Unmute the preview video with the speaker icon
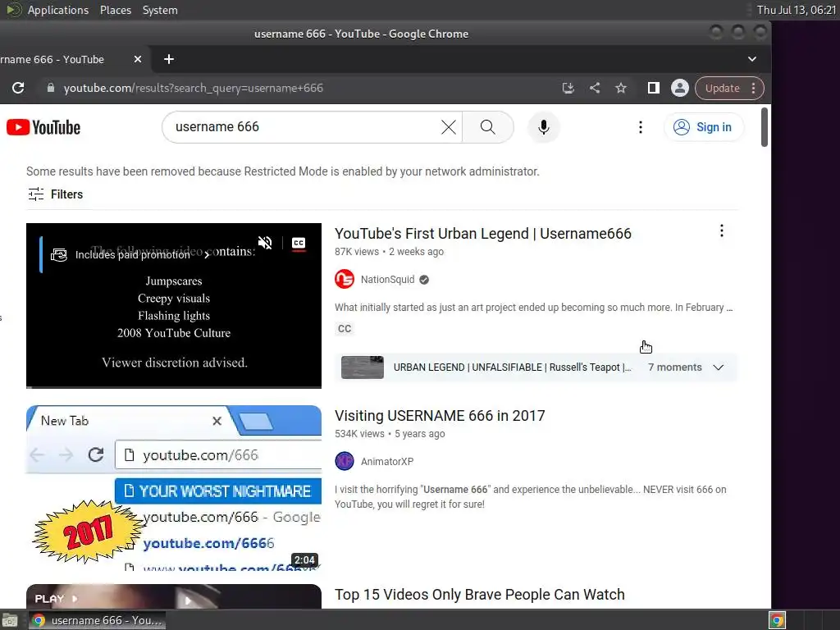 (265, 243)
